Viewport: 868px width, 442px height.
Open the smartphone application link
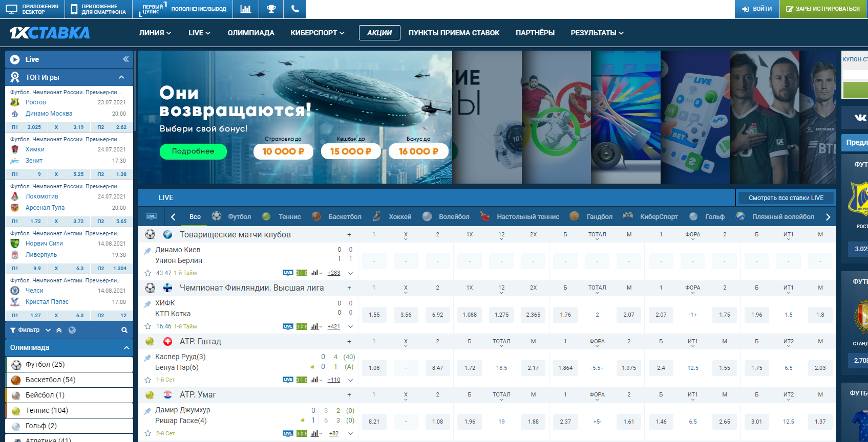[98, 9]
